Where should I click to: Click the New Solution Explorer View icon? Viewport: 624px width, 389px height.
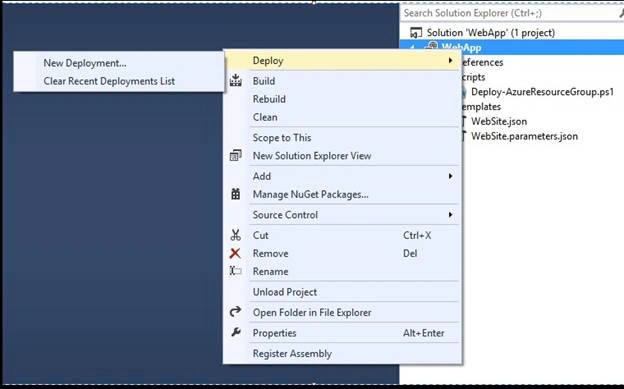[x=236, y=155]
